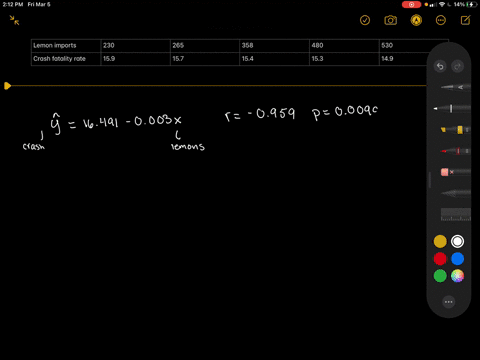This screenshot has width=480, height=360.
Task: Tap the table cell reading 480
Action: pyautogui.click(x=344, y=46)
